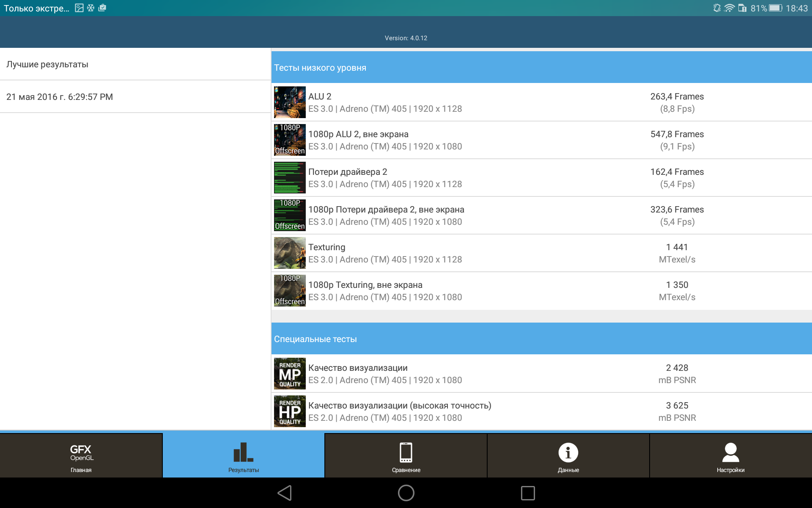Tap the snowflake notification icon

pos(91,8)
